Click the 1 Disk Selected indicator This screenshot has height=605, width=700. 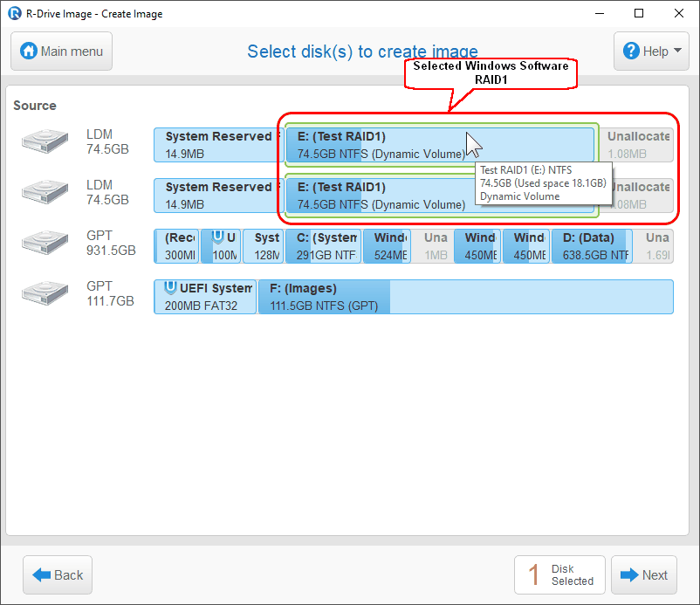[559, 574]
